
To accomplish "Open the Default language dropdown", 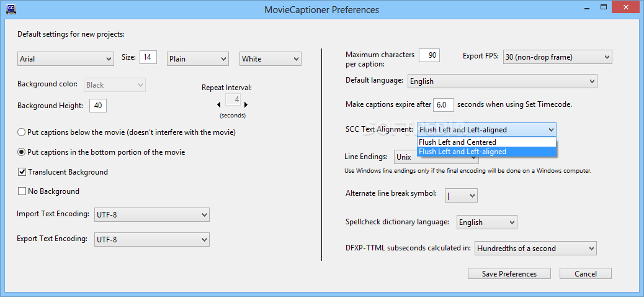I will (502, 81).
